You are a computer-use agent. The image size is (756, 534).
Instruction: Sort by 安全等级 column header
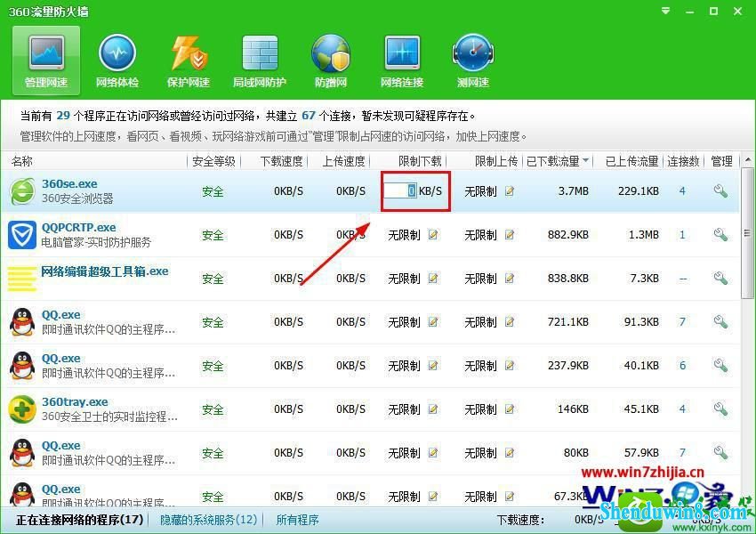click(213, 161)
